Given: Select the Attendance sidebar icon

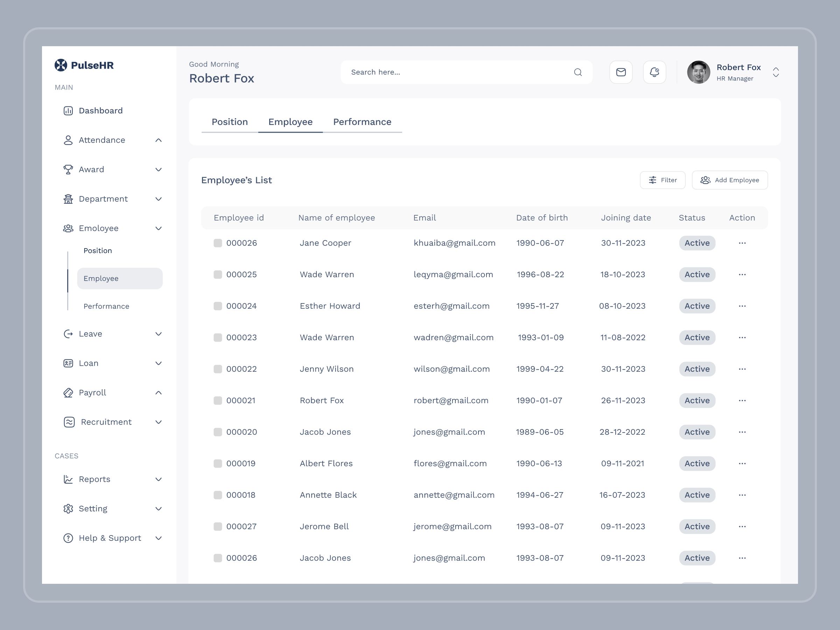Looking at the screenshot, I should (68, 140).
